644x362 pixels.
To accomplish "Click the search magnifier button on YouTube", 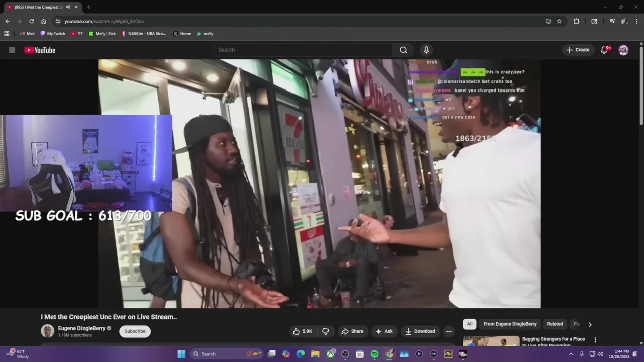I will coord(404,50).
